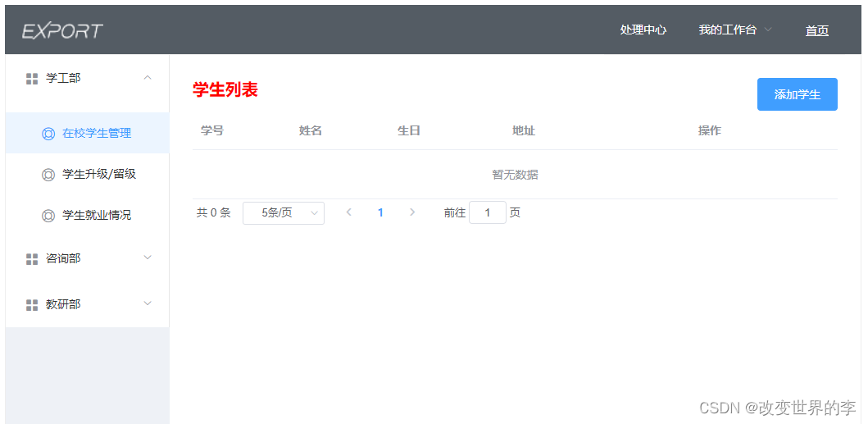
Task: Go to next page with right arrow
Action: coord(411,212)
